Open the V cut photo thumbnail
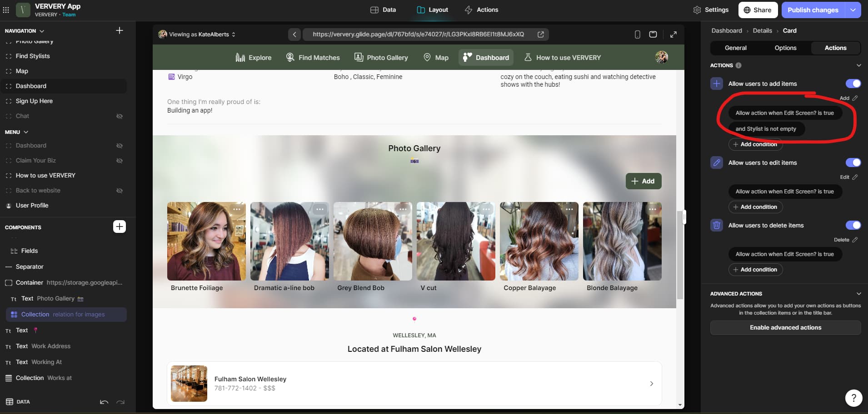Screen dimensions: 868x414 click(x=456, y=241)
